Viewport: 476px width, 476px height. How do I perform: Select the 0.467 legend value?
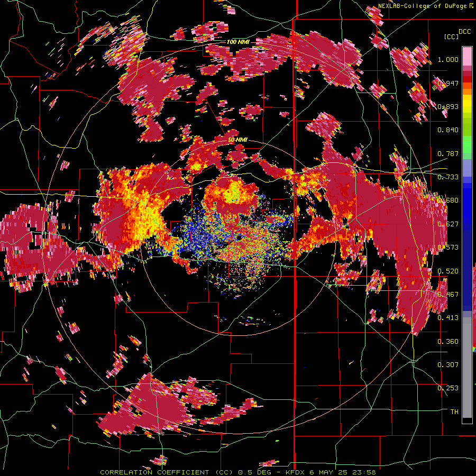click(448, 295)
